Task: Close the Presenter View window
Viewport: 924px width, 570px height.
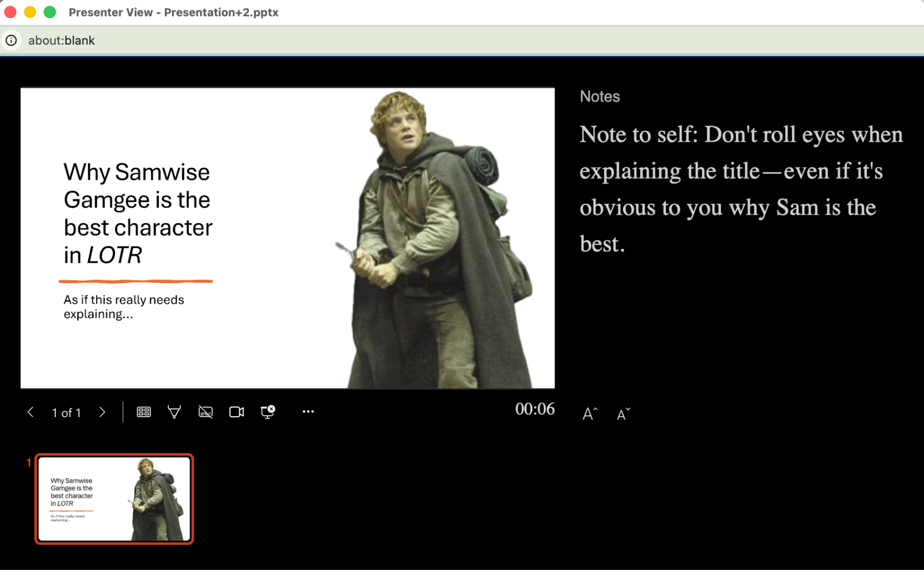Action: (10, 12)
